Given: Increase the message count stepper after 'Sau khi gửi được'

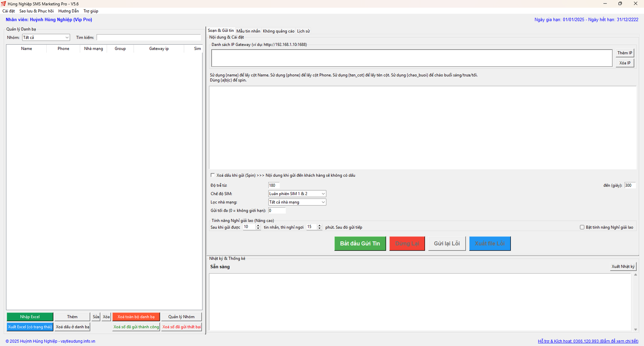Looking at the screenshot, I should 258,226.
